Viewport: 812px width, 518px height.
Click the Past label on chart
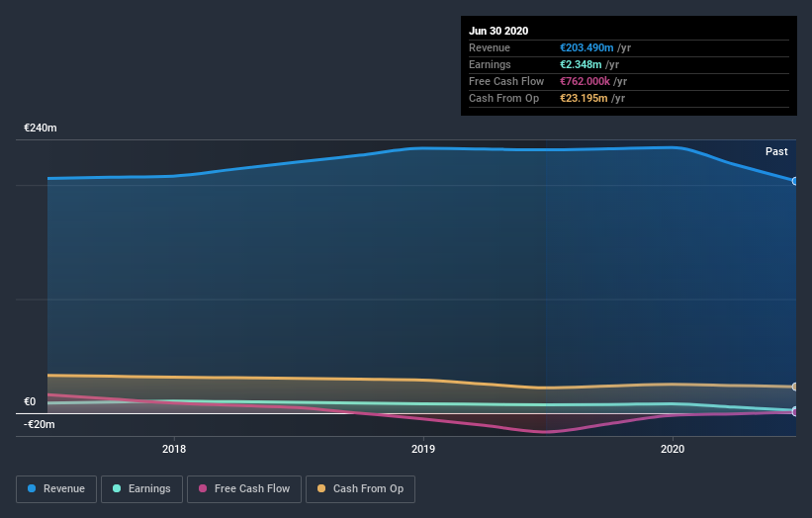pyautogui.click(x=776, y=151)
